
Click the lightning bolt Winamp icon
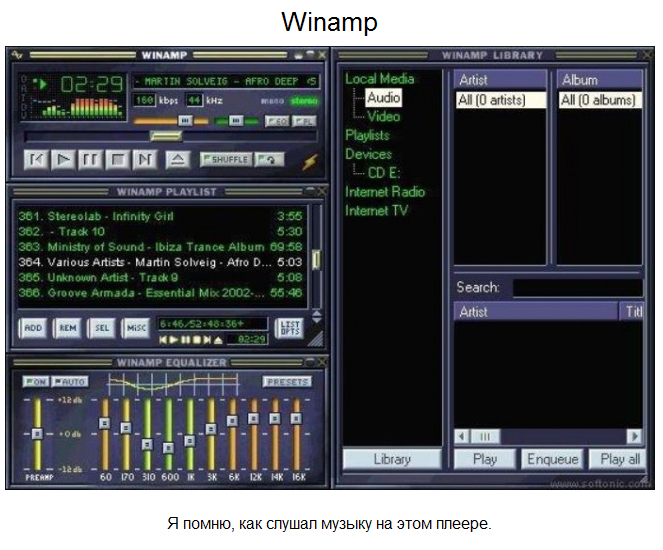(x=310, y=161)
